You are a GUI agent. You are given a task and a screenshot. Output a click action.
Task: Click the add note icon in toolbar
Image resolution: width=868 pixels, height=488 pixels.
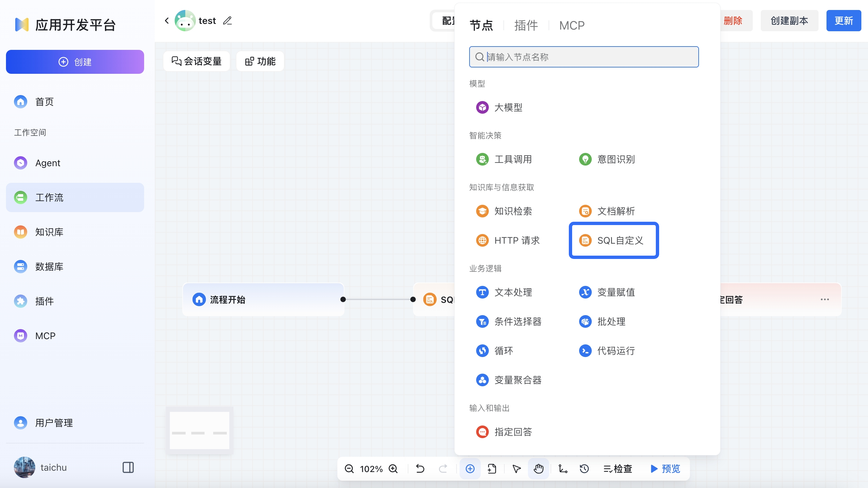pos(492,468)
